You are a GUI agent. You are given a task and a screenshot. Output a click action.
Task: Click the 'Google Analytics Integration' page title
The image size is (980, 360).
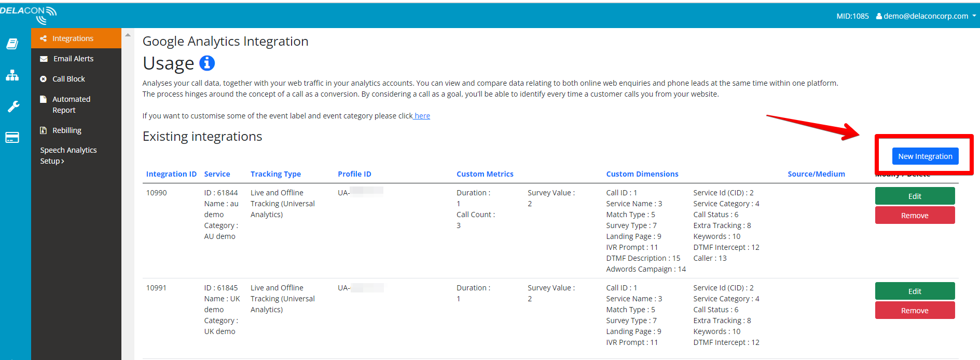pyautogui.click(x=226, y=41)
